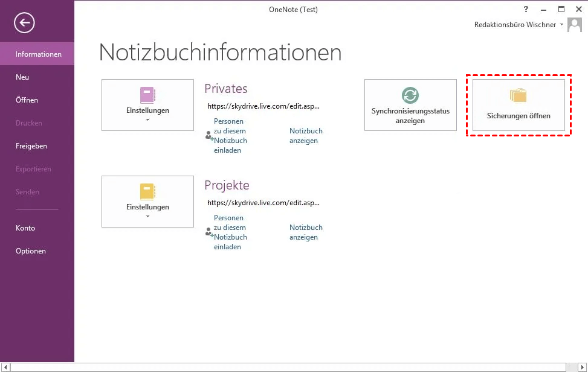Viewport: 588px width, 373px height.
Task: Click Notizbuch anzeigen for Projekte
Action: tap(306, 232)
